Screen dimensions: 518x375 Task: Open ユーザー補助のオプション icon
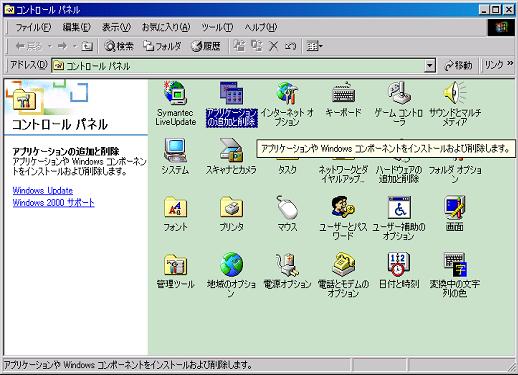point(399,207)
